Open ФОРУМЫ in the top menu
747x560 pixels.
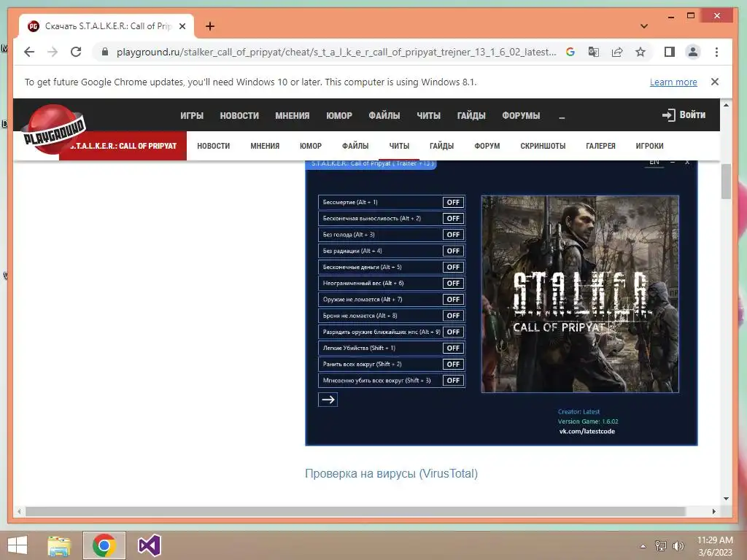(x=521, y=116)
